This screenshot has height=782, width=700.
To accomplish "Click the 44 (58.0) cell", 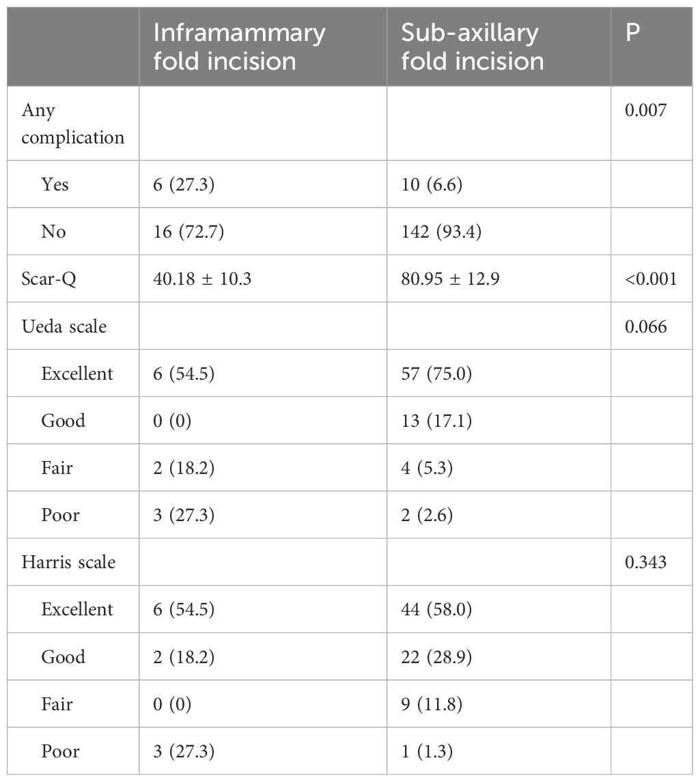I will pos(436,609).
